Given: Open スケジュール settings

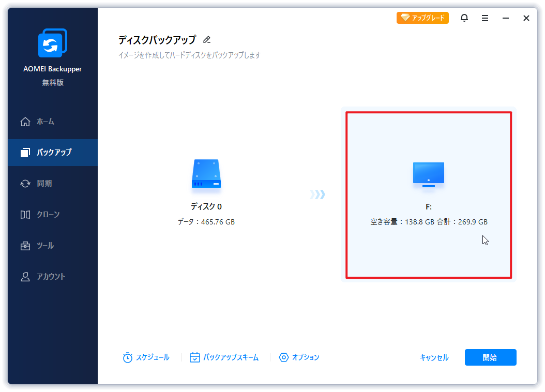Looking at the screenshot, I should (146, 357).
